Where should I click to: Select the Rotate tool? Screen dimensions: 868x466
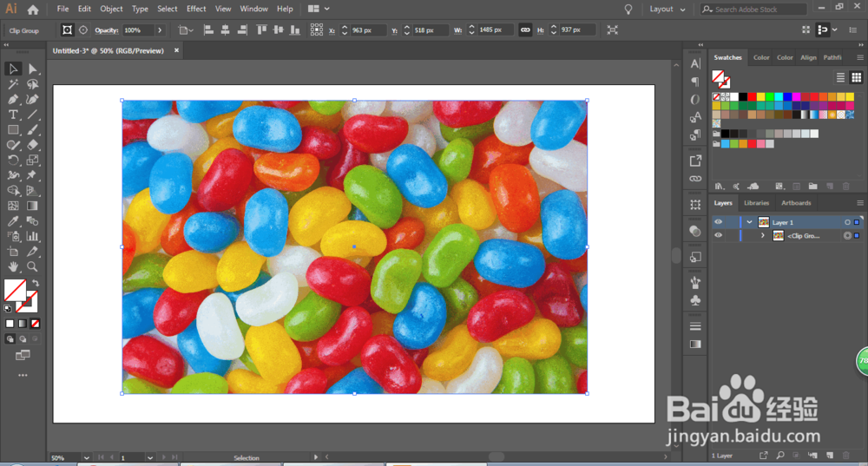(13, 161)
